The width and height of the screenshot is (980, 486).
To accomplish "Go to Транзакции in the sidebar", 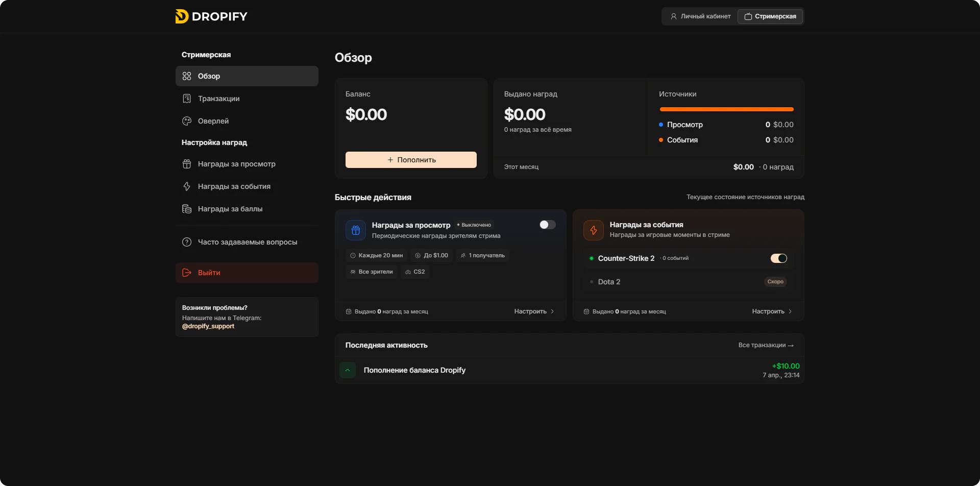I will 247,99.
